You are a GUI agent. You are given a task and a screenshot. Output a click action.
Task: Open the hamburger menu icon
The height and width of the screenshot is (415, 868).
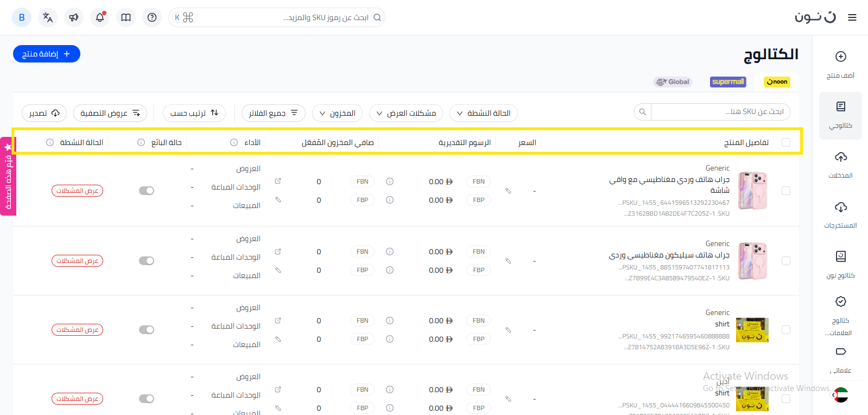[852, 17]
